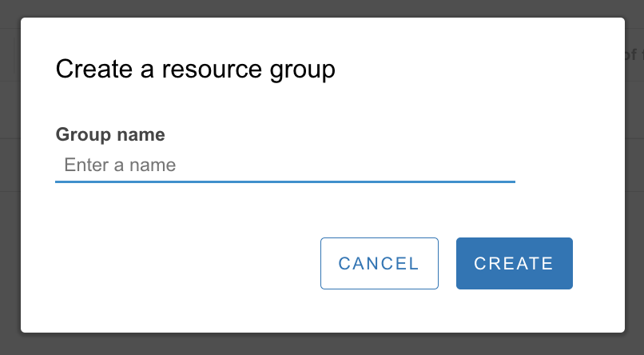The height and width of the screenshot is (355, 644).
Task: Activate the resource group name field
Action: (284, 166)
